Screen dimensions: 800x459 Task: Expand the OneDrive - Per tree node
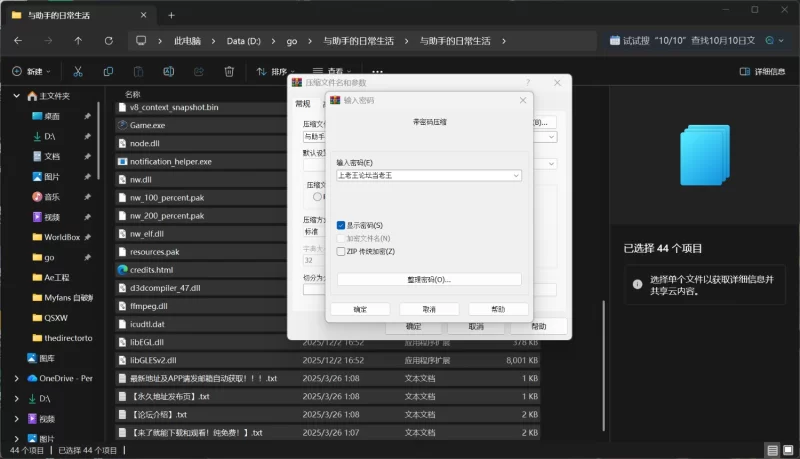[16, 378]
